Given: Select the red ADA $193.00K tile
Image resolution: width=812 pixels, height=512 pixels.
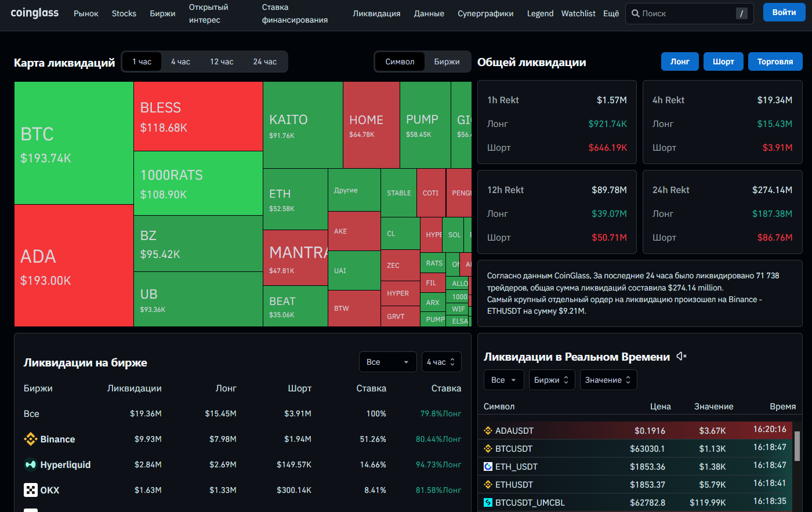Looking at the screenshot, I should coord(74,266).
